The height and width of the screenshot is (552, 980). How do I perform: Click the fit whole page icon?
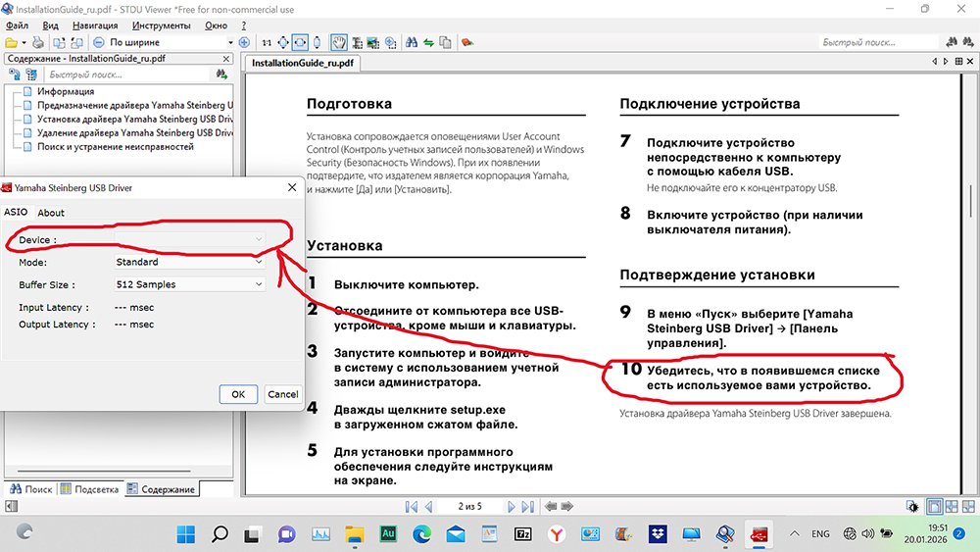(x=283, y=42)
